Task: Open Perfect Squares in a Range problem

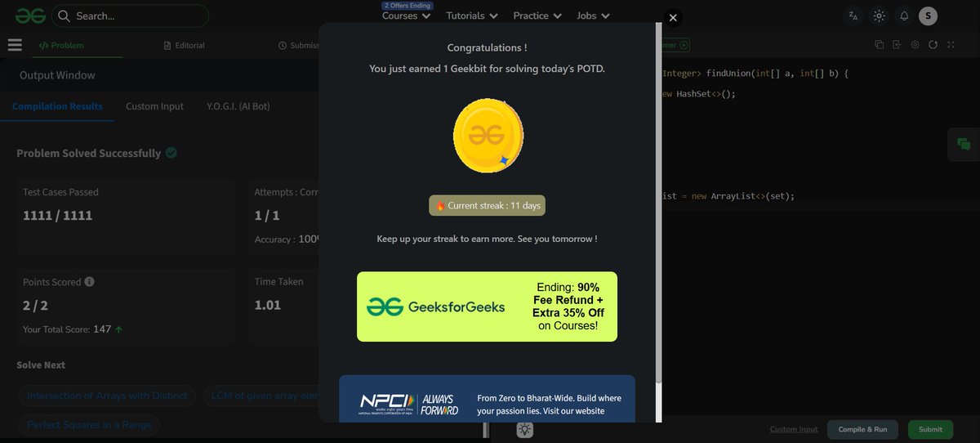Action: pyautogui.click(x=89, y=425)
